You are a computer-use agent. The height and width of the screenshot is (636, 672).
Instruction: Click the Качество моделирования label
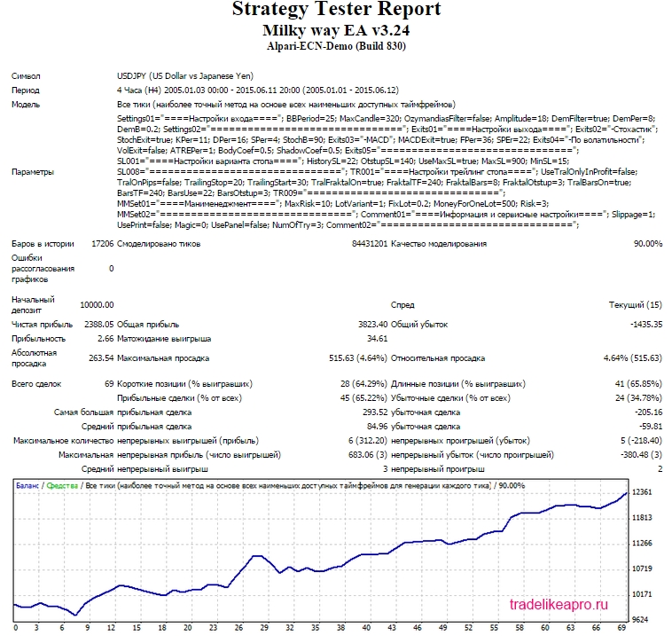pos(439,244)
